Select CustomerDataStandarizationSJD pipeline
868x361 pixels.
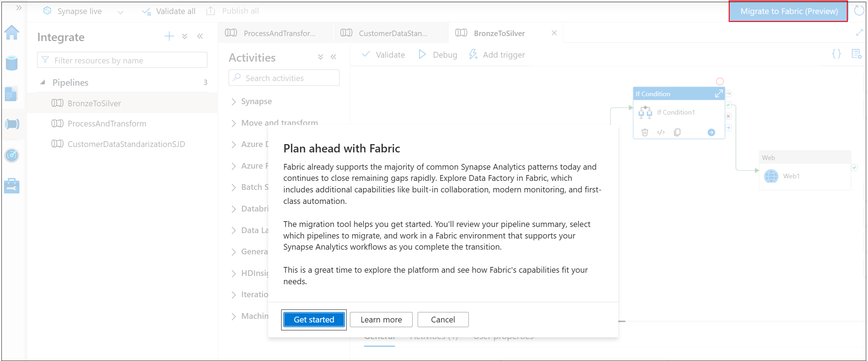click(122, 144)
